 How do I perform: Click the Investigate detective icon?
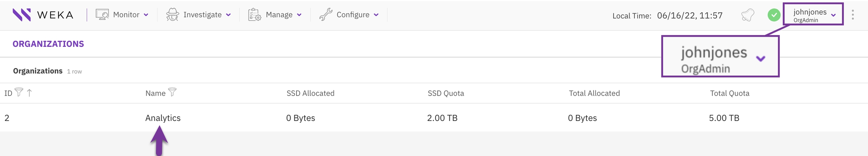coord(173,15)
